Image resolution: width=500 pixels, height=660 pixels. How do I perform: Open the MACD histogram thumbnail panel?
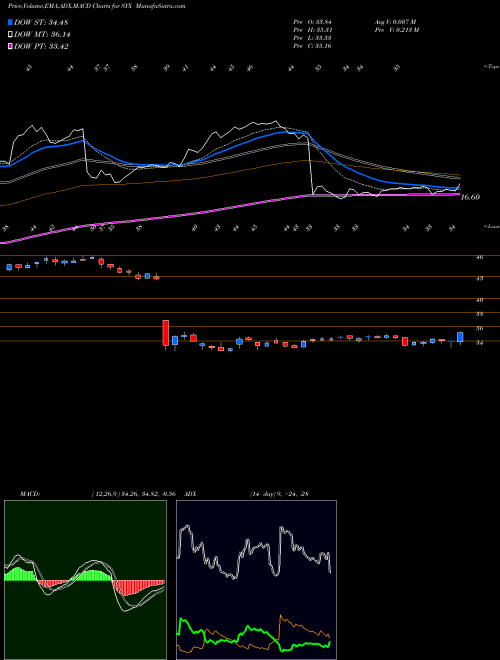point(85,580)
